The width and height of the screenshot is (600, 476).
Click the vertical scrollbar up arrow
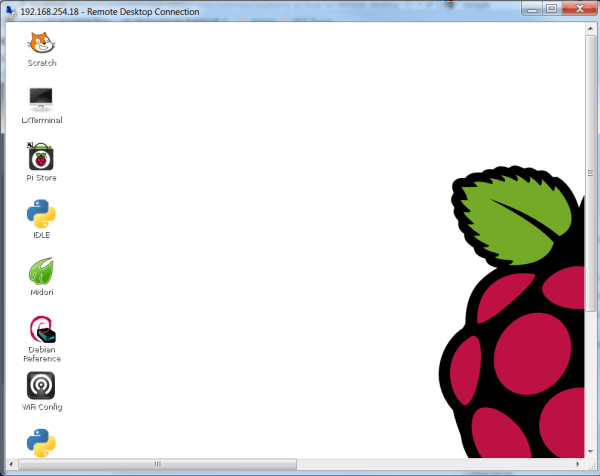click(590, 29)
